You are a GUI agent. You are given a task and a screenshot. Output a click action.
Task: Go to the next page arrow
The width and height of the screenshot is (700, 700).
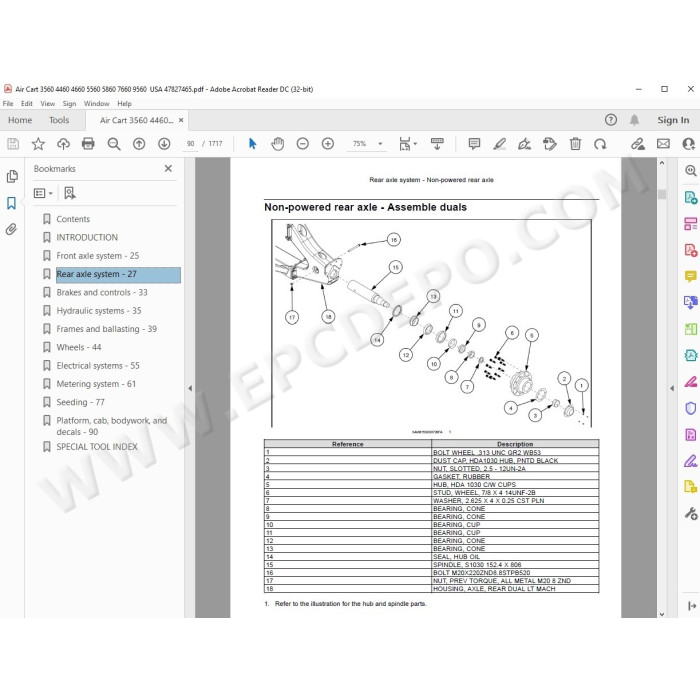[x=164, y=144]
